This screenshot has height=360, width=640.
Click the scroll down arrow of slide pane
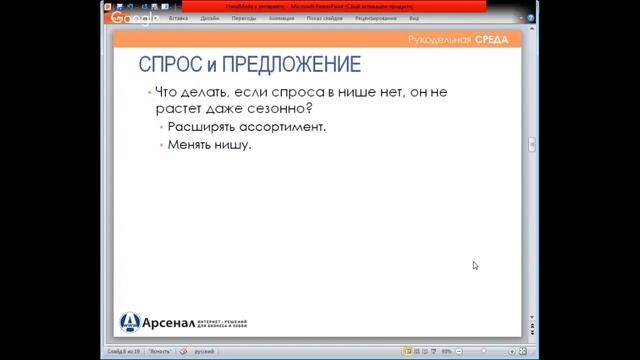pos(531,317)
